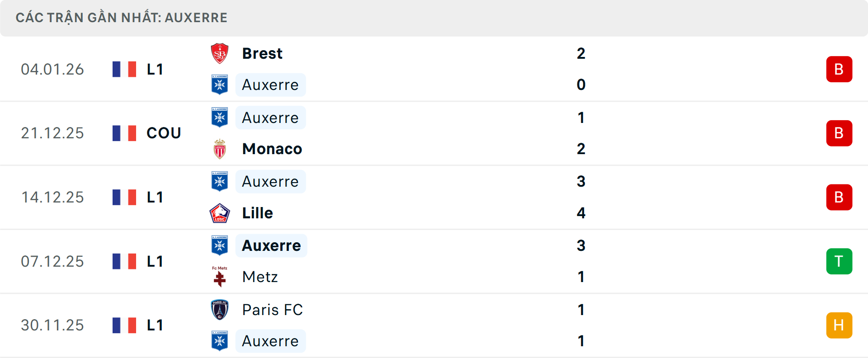Click the Monaco club crest icon
Screen dimensions: 868x358
[x=220, y=149]
